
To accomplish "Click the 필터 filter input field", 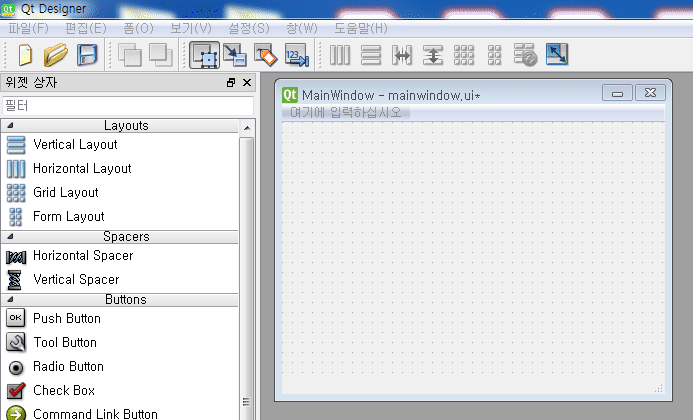I will (x=128, y=106).
